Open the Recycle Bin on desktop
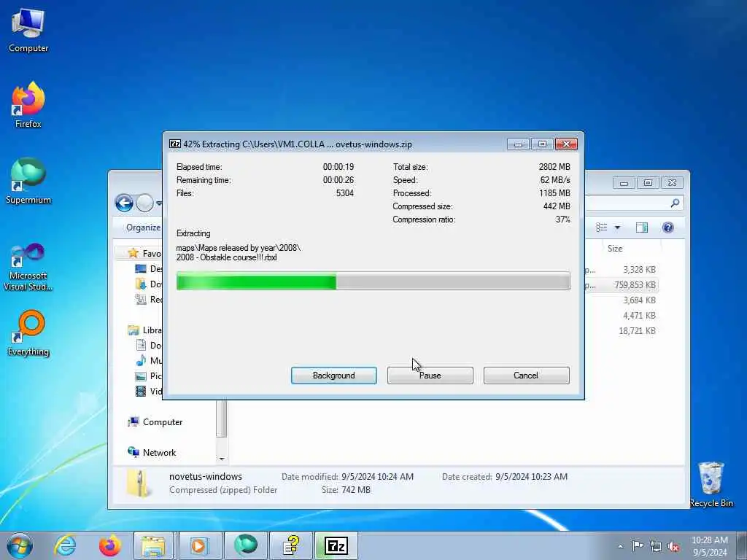The width and height of the screenshot is (747, 560). pos(711,485)
